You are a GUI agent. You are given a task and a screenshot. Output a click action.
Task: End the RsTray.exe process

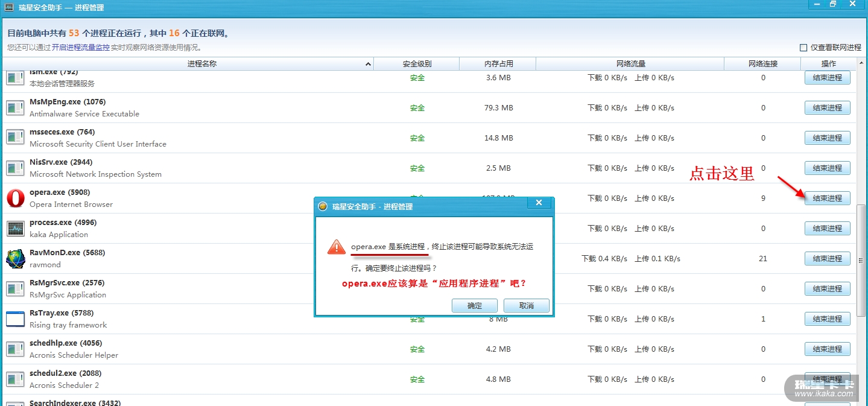[x=828, y=319]
